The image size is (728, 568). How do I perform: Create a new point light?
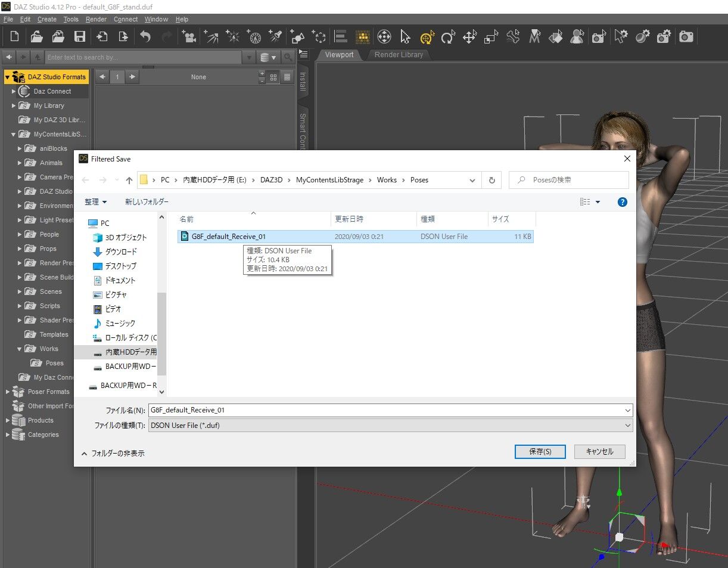tap(233, 37)
